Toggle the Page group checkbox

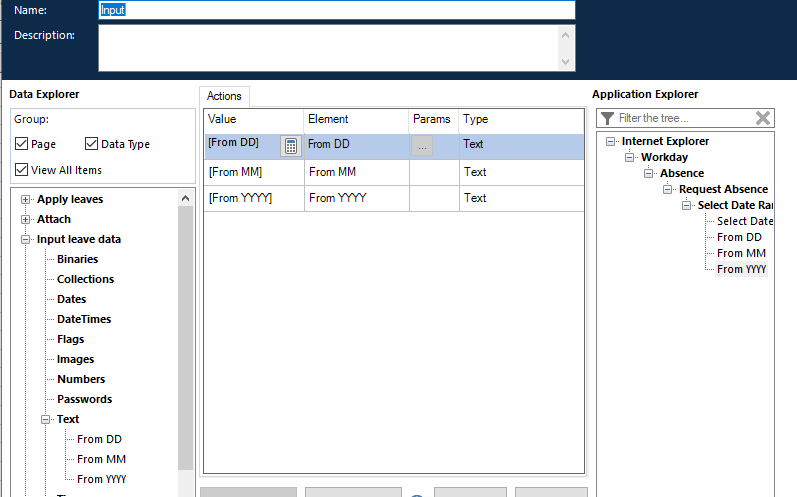point(21,144)
